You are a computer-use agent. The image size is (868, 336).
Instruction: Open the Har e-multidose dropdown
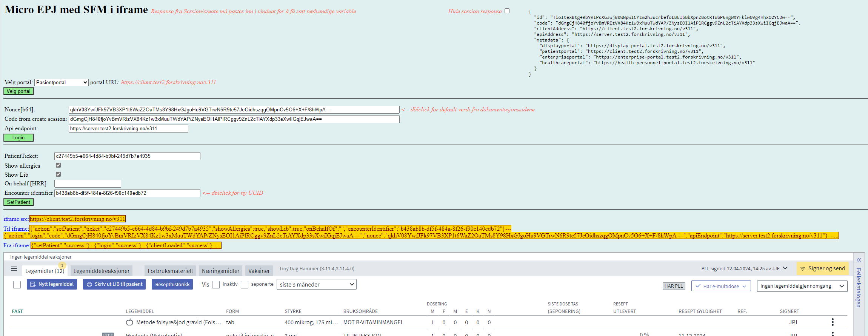(x=721, y=286)
